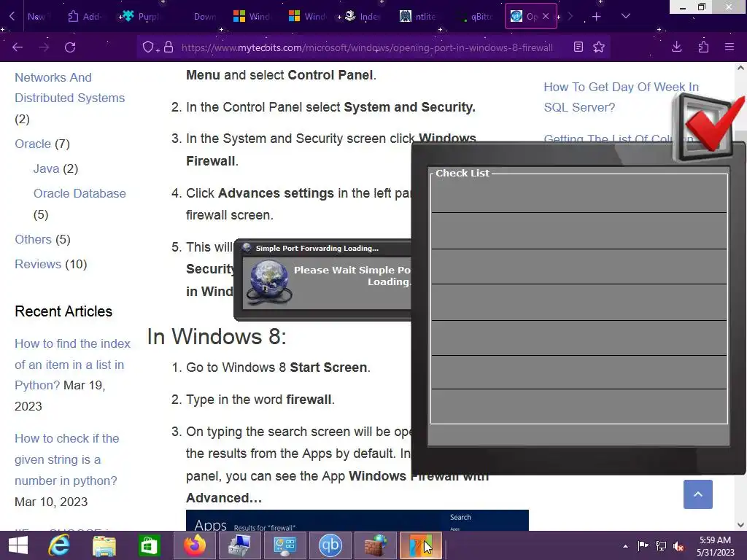Open the Oracle category link
The width and height of the screenshot is (747, 560).
(32, 144)
